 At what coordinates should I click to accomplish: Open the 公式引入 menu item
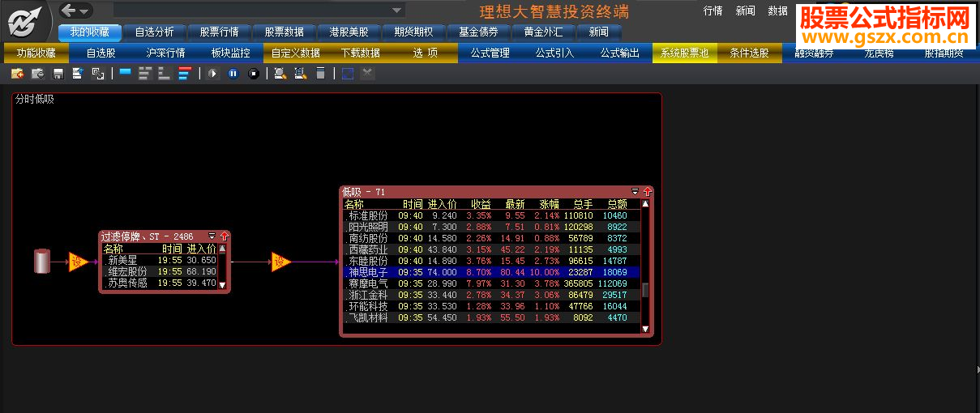point(554,53)
